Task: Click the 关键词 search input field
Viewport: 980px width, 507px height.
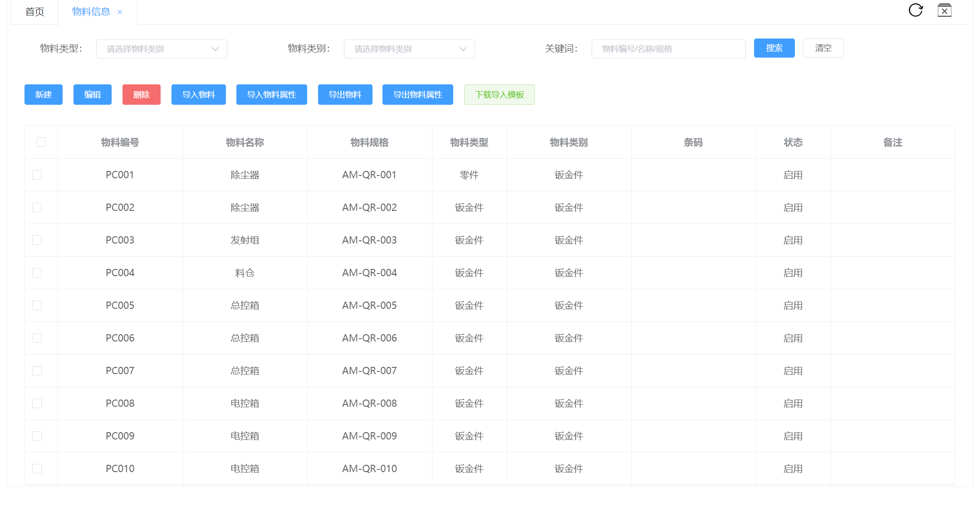Action: pos(668,49)
